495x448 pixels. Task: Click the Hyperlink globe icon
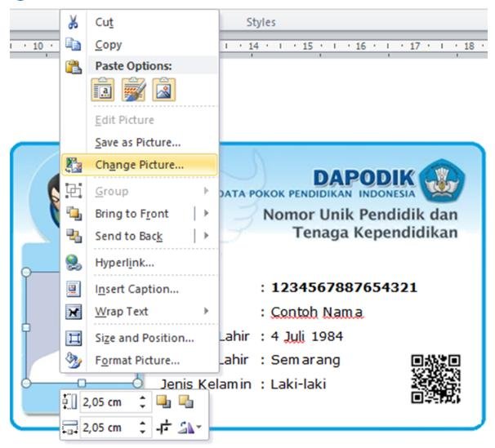74,263
